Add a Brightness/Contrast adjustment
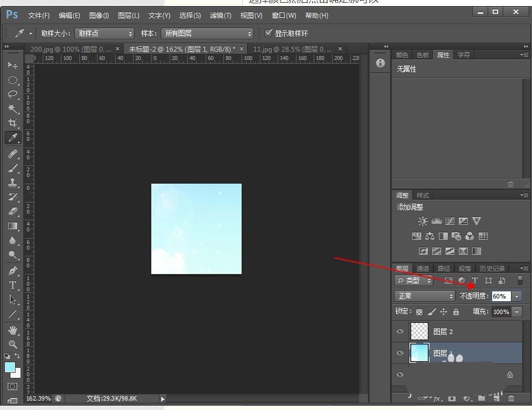The width and height of the screenshot is (532, 410). (423, 221)
